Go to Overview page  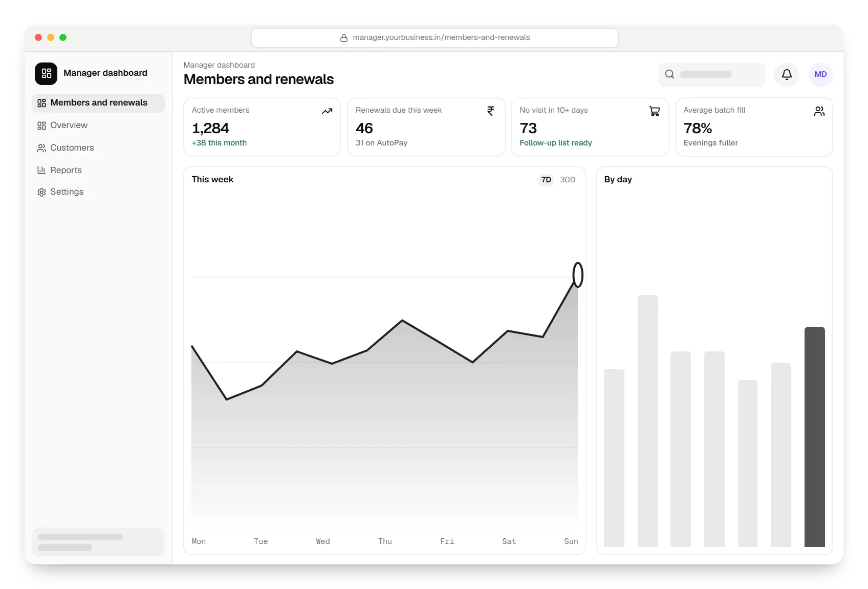point(98,125)
